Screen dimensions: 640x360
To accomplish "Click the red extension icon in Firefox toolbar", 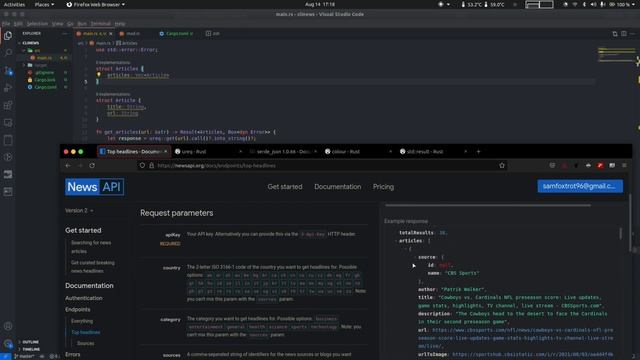I will click(600, 165).
